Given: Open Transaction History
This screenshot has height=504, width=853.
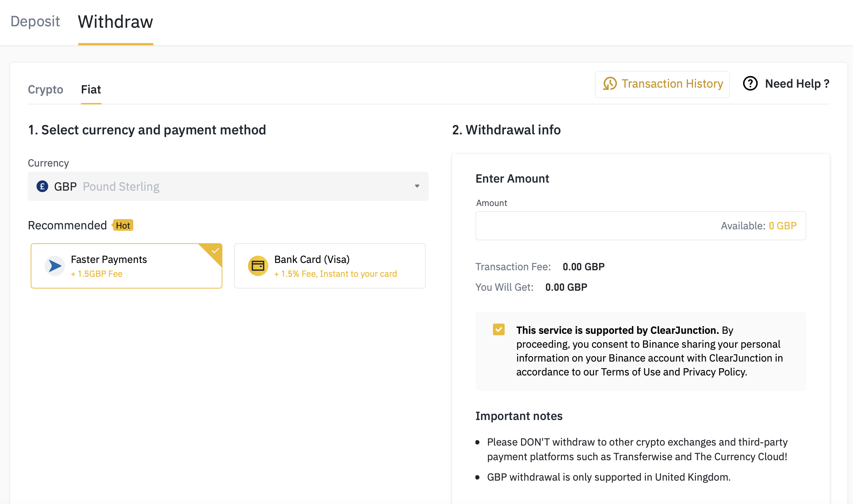Looking at the screenshot, I should [662, 84].
